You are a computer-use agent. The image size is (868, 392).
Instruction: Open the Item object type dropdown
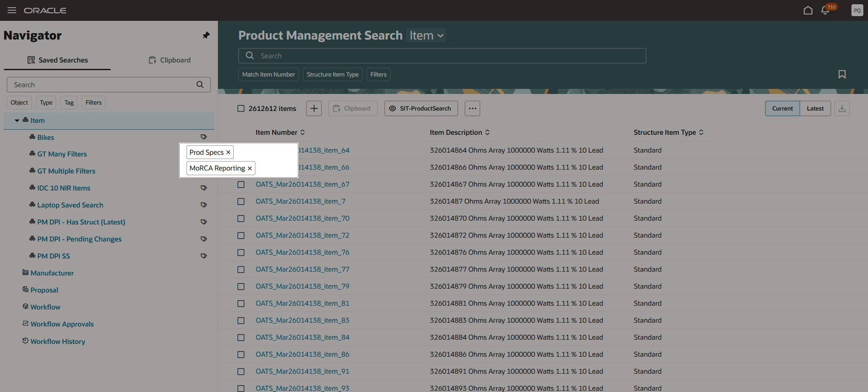427,35
